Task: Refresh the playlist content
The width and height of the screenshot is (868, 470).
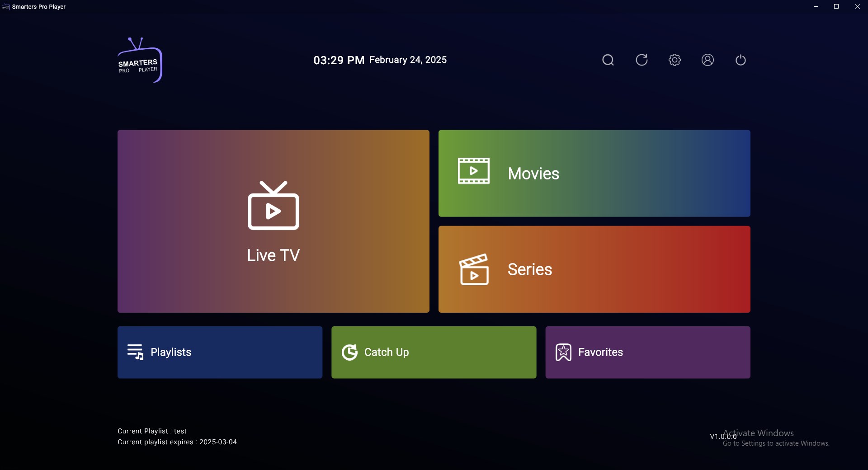Action: [642, 60]
